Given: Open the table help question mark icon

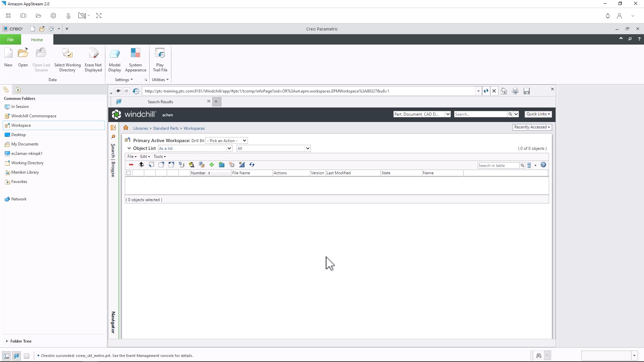Looking at the screenshot, I should (x=543, y=165).
